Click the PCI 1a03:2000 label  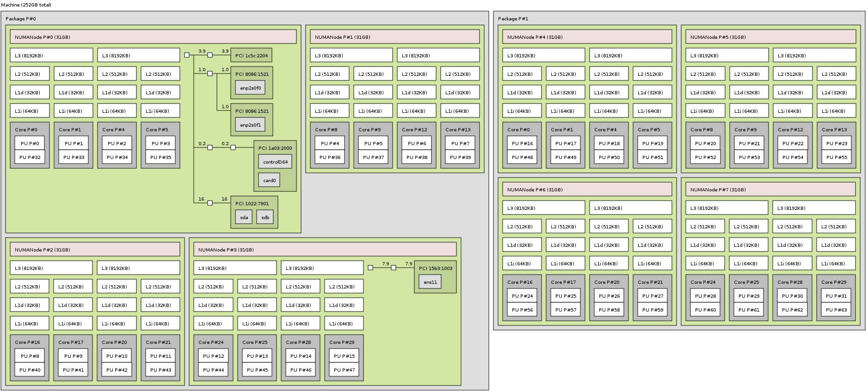tap(275, 148)
